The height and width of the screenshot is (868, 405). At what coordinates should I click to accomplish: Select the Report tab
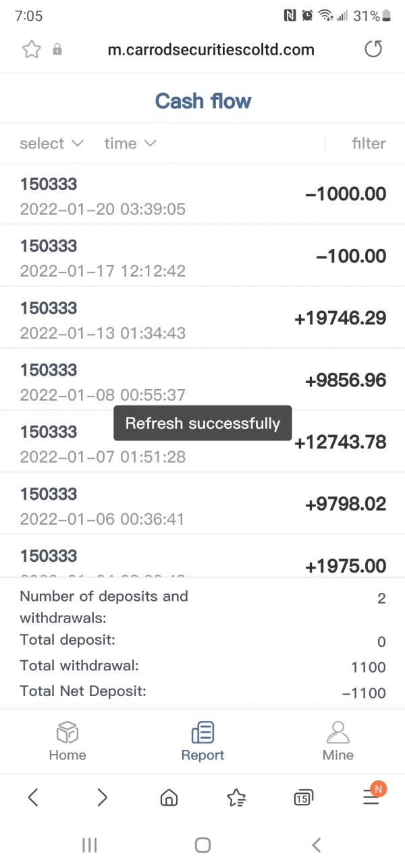pos(202,741)
